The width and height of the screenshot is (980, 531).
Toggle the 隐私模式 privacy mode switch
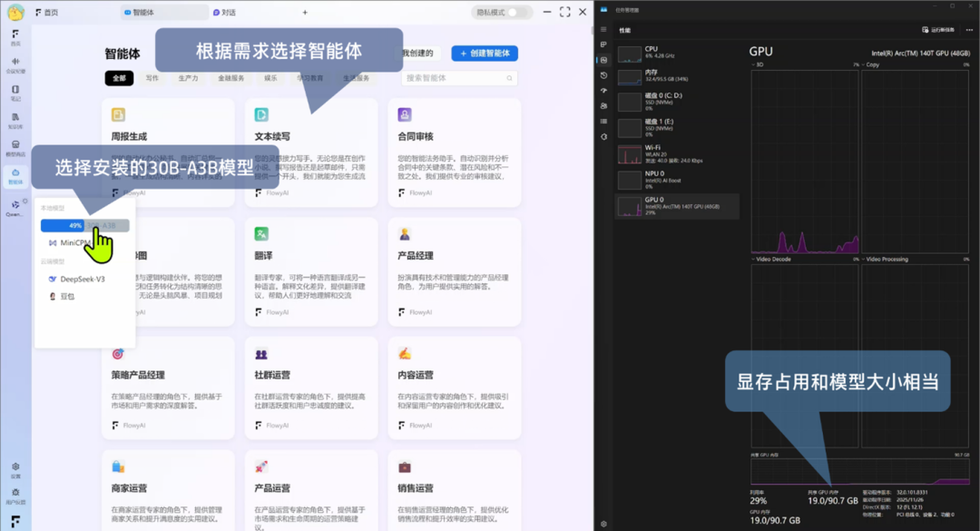pos(517,12)
